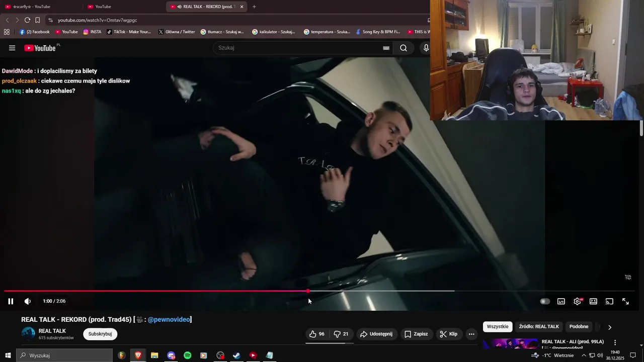Viewport: 644px width, 362px height.
Task: Open File Explorer from taskbar
Action: pyautogui.click(x=154, y=355)
